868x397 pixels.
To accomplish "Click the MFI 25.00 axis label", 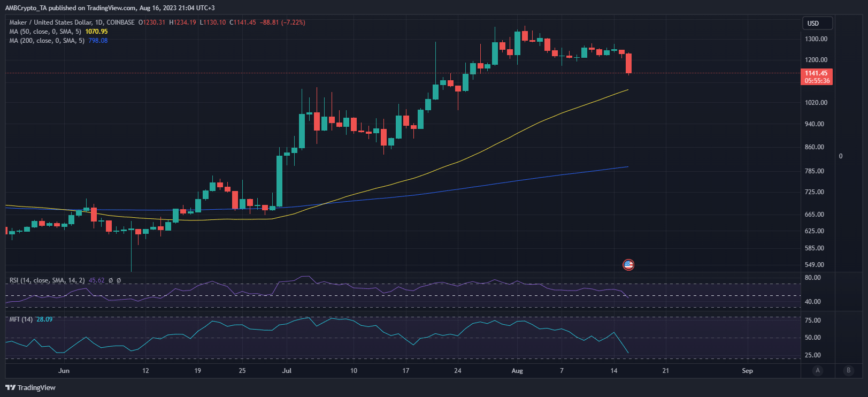I will (x=813, y=355).
